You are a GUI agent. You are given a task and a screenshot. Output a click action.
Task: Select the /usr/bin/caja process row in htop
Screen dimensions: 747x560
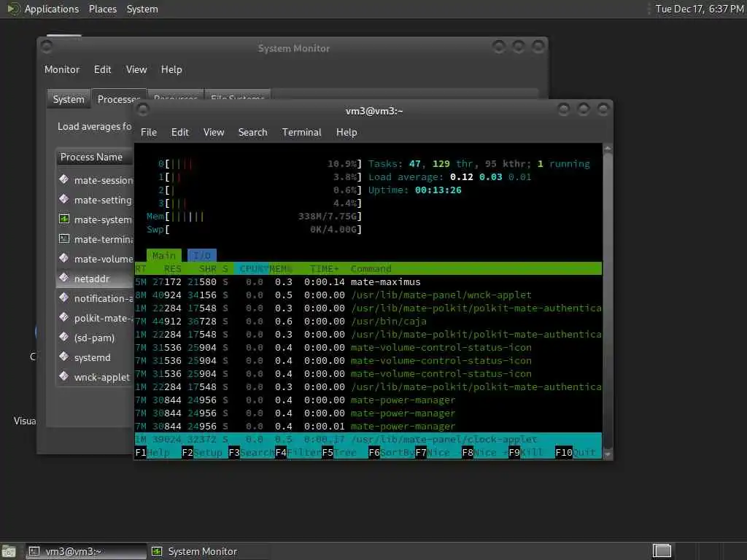(x=368, y=322)
